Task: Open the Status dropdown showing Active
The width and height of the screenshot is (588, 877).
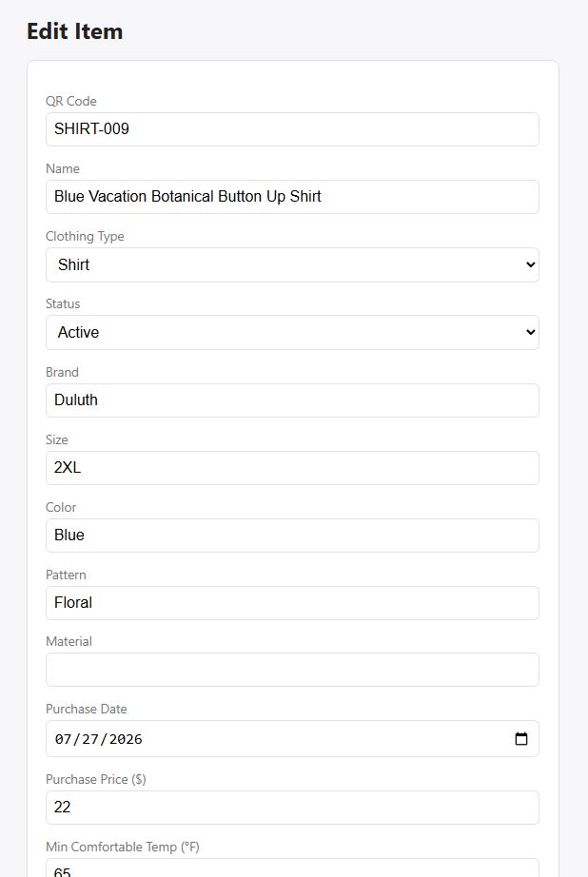Action: [x=292, y=332]
